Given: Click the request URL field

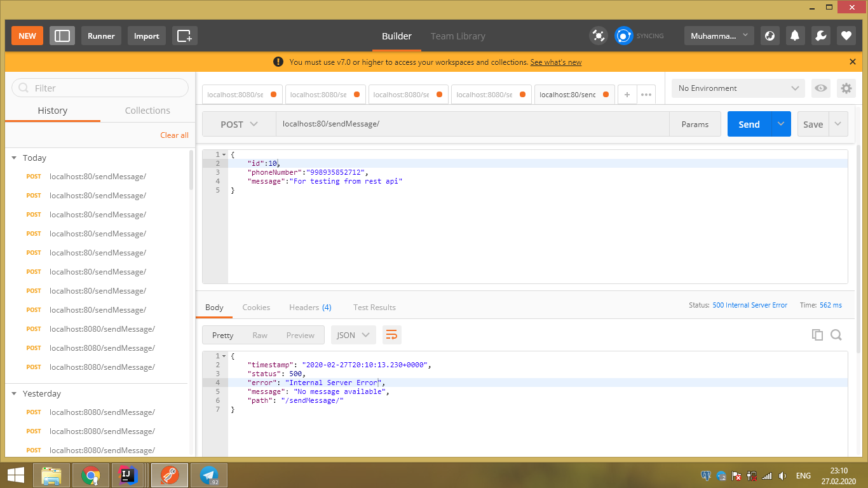Looking at the screenshot, I should [x=472, y=124].
